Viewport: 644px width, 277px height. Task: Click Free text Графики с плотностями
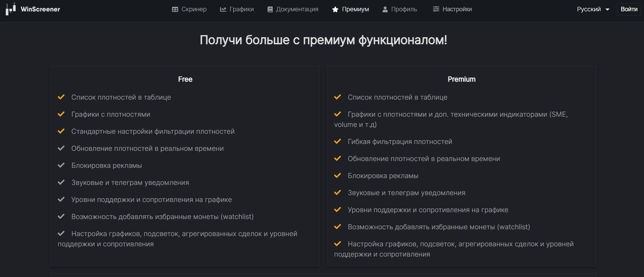(x=111, y=114)
